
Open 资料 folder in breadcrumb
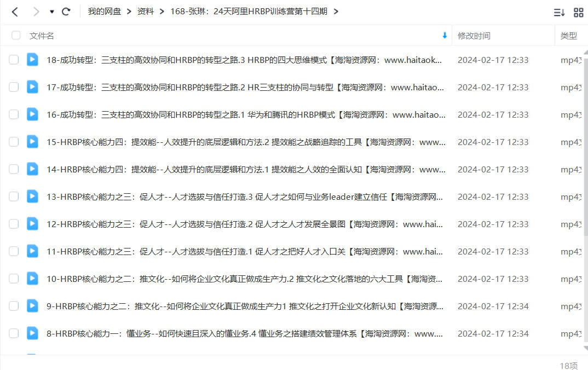(146, 11)
